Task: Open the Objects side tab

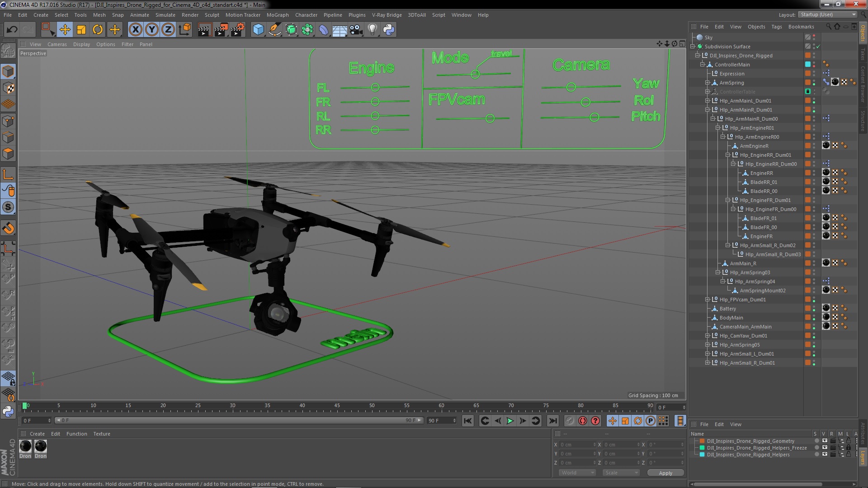Action: [863, 33]
